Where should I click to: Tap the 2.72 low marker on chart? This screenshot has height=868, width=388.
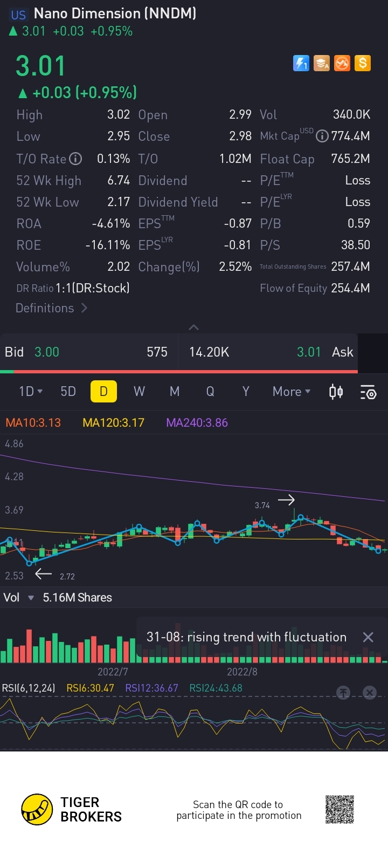click(x=67, y=577)
